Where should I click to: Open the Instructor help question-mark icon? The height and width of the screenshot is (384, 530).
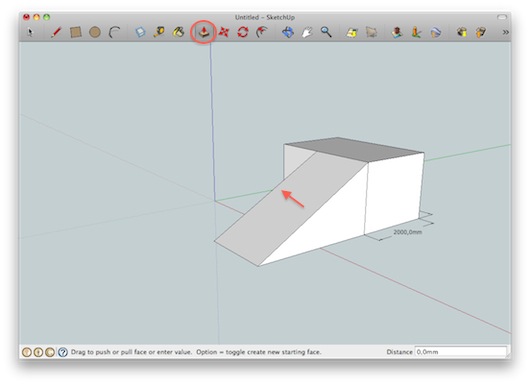tap(63, 352)
